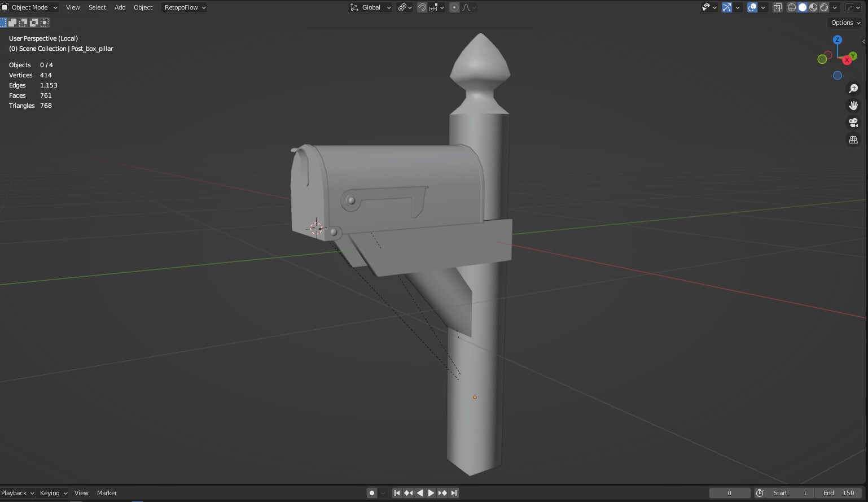Toggle Show Gizmo in the viewport header
868x502 pixels.
727,7
